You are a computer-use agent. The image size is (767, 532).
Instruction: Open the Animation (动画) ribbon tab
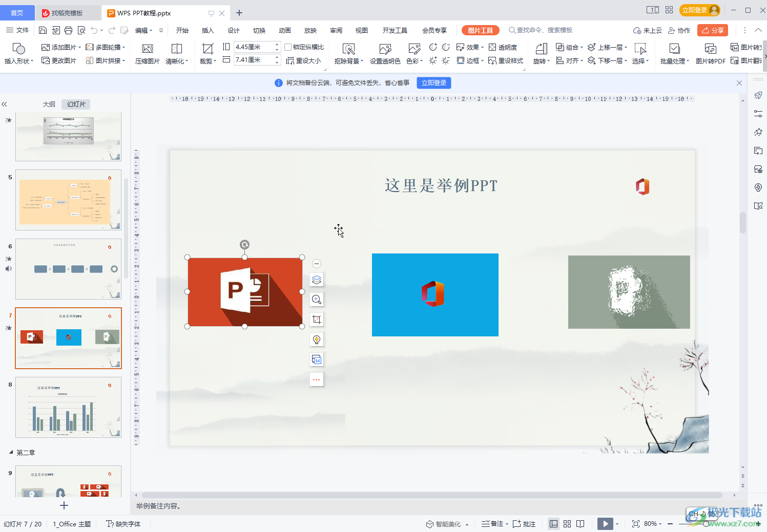tap(285, 30)
